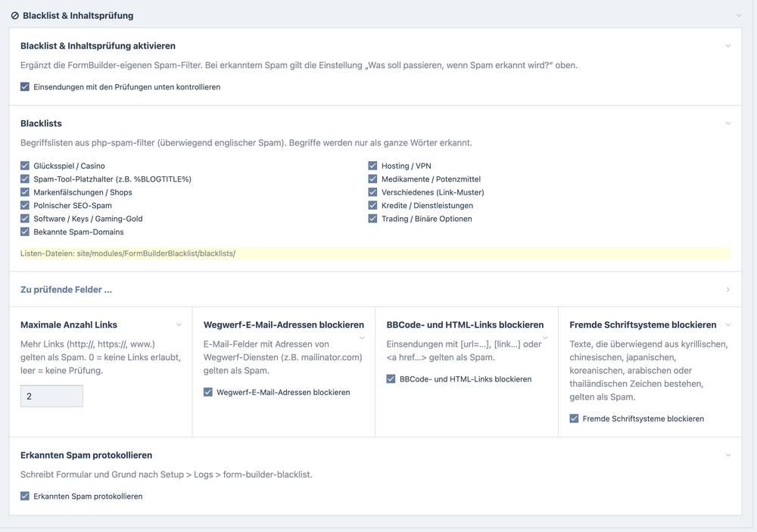The width and height of the screenshot is (757, 532).
Task: Click the ban icon beside Blacklist & Inhaltsprüfung
Action: click(15, 16)
